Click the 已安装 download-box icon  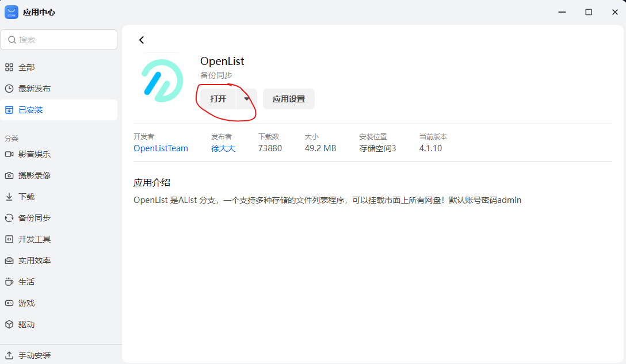tap(9, 110)
